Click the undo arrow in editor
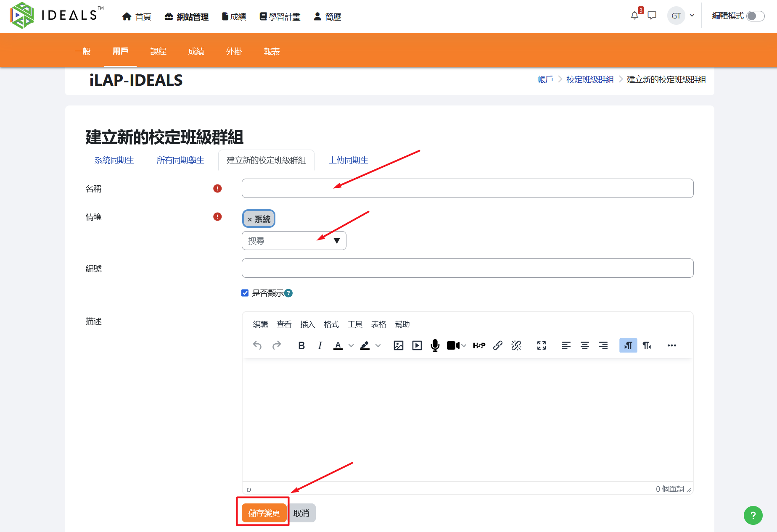Image resolution: width=777 pixels, height=532 pixels. coord(257,345)
